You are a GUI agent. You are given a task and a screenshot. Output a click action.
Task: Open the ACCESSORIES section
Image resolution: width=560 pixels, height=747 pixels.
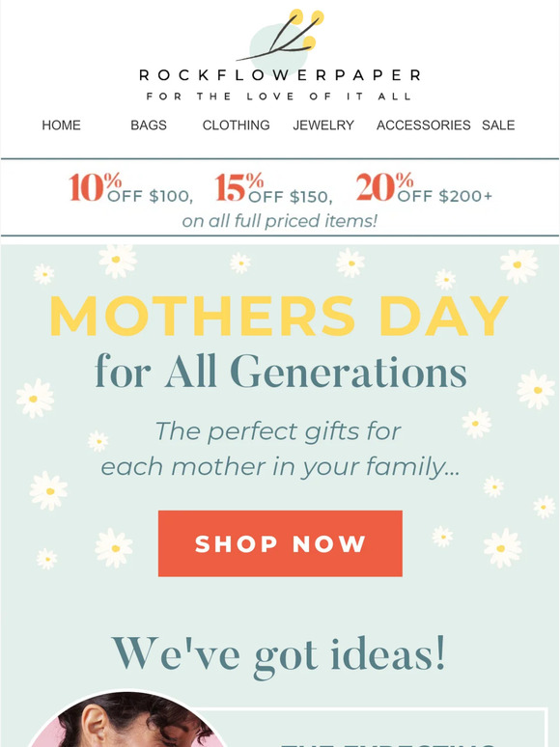423,124
